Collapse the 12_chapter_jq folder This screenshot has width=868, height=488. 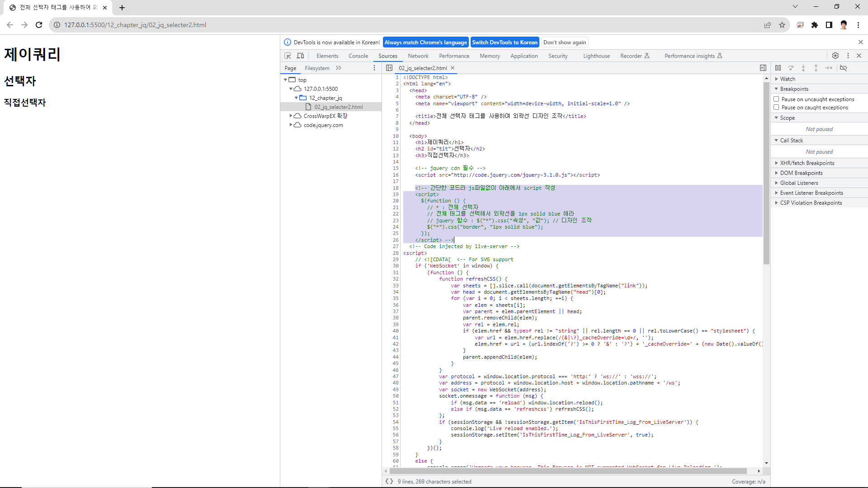[296, 98]
